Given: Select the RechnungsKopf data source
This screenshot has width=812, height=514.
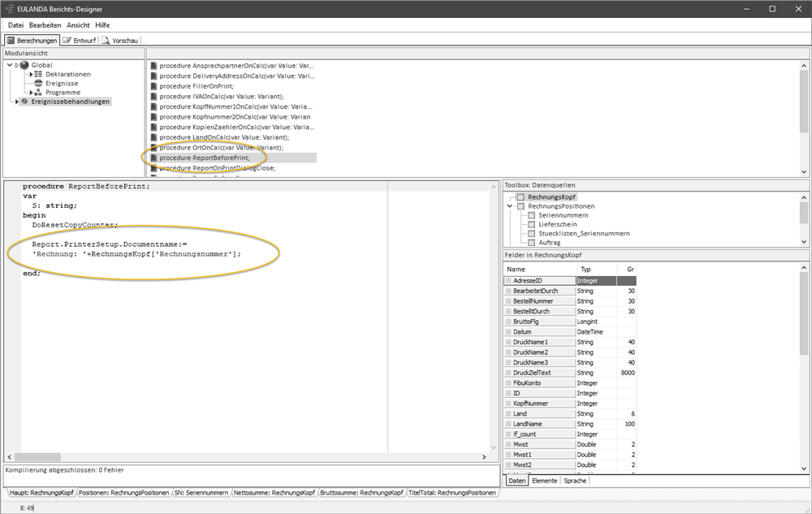Looking at the screenshot, I should pyautogui.click(x=551, y=197).
